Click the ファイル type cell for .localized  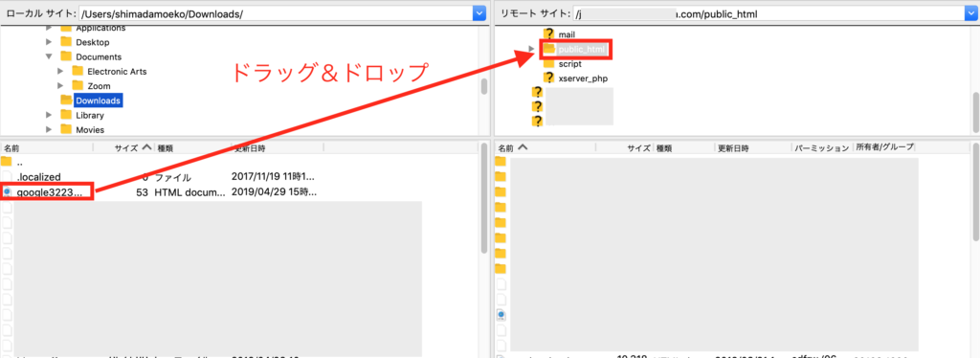pos(173,177)
